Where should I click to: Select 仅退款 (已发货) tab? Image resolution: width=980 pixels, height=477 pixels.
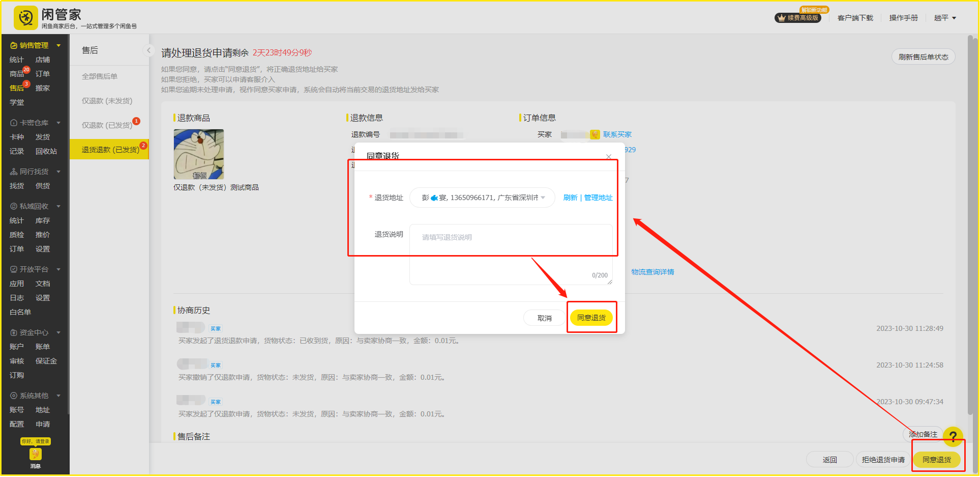tap(107, 125)
